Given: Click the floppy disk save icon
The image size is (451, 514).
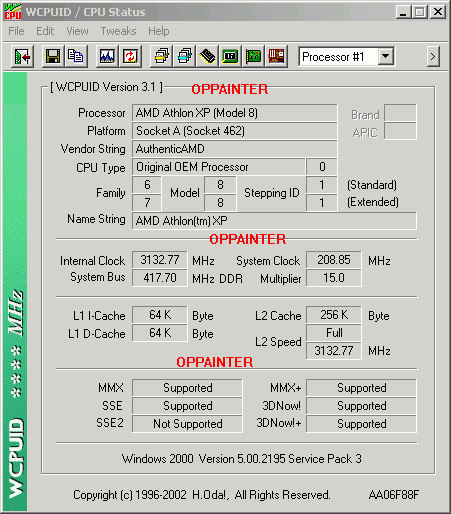Looking at the screenshot, I should click(53, 56).
